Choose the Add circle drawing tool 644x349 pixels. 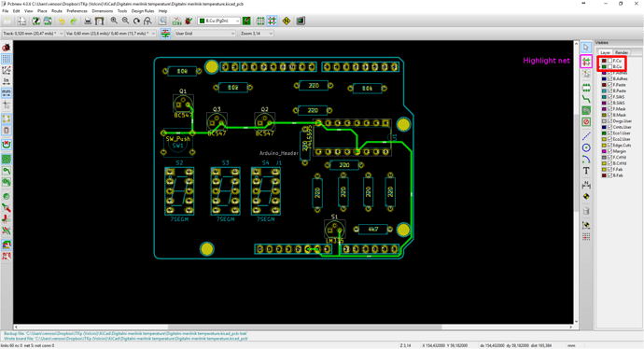tap(586, 147)
